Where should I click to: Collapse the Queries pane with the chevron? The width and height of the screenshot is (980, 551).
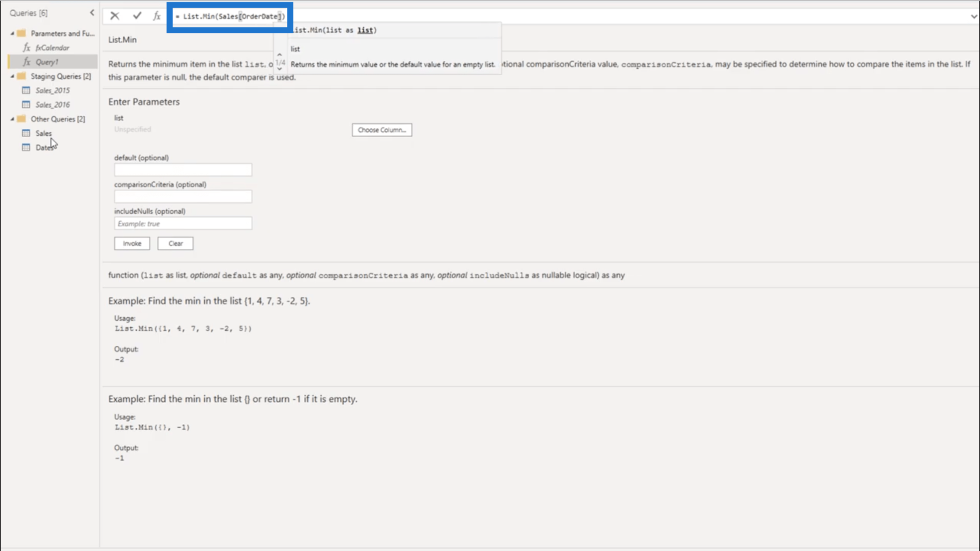[x=92, y=12]
